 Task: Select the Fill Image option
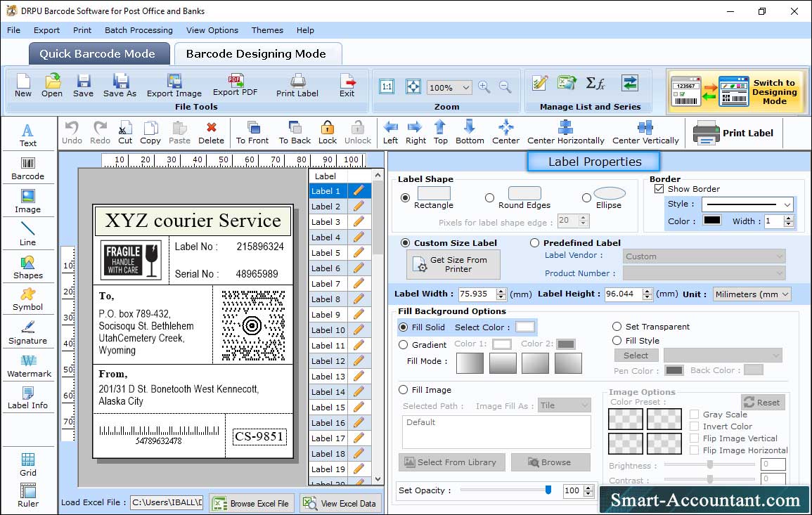click(x=404, y=390)
